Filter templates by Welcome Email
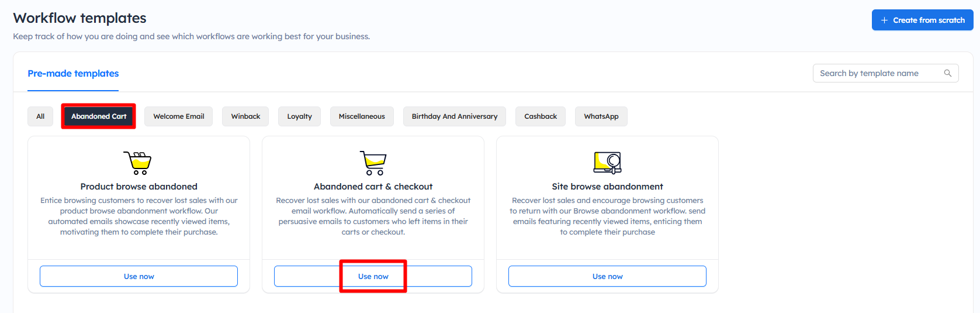The height and width of the screenshot is (313, 980). click(179, 116)
